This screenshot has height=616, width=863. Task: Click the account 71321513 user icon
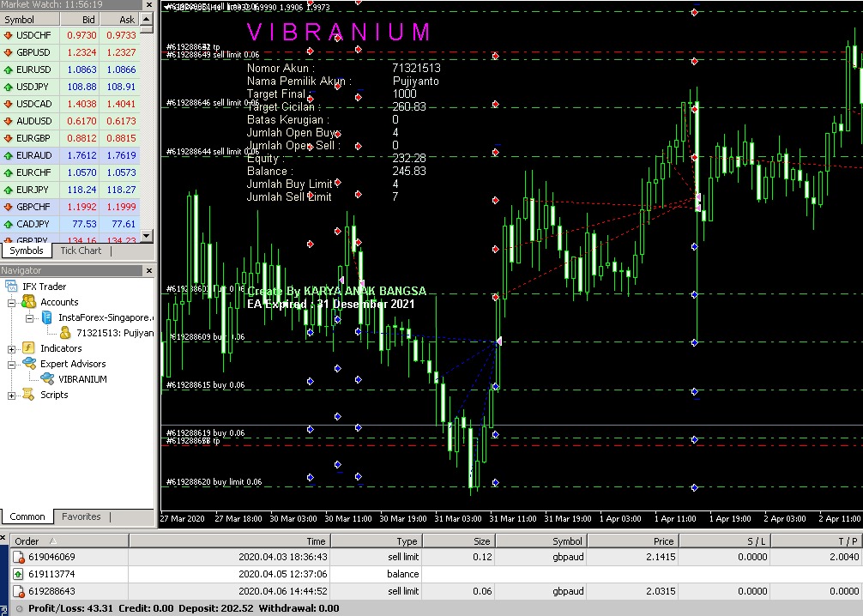point(64,333)
